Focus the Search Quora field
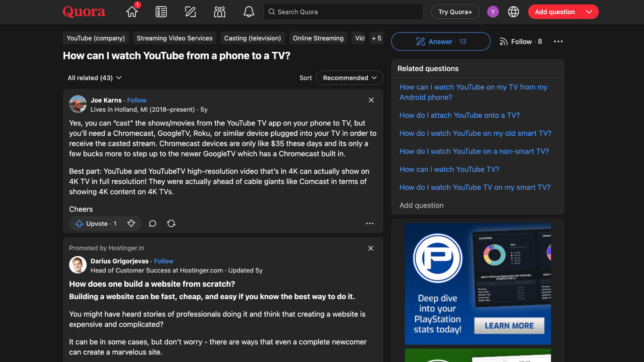The image size is (644, 362). click(343, 12)
